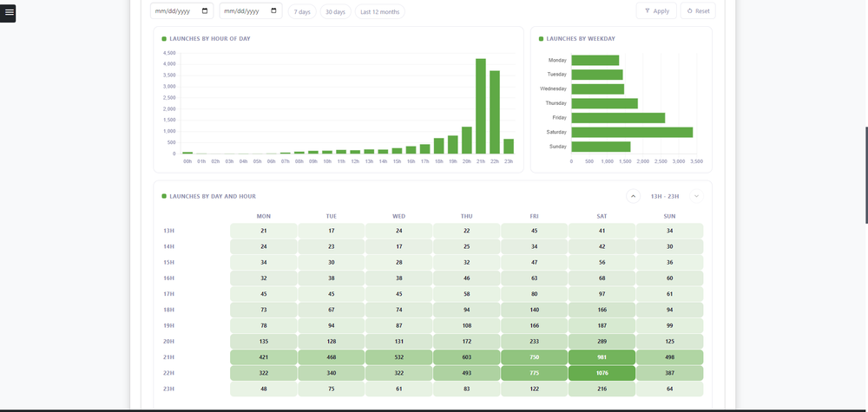The height and width of the screenshot is (412, 868).
Task: Click heatmap cell 140 for Friday 18H
Action: click(534, 310)
